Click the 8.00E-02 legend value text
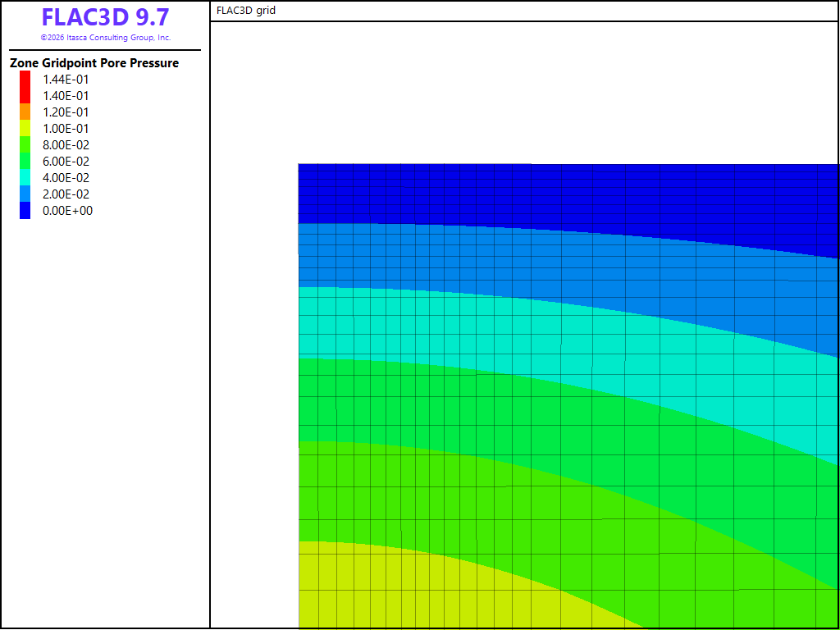 [x=66, y=144]
